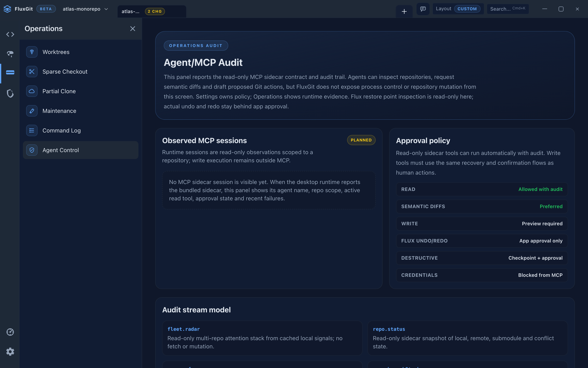Click the CREDENTIALS Blocked from MCP row
Screen dimensions: 588x368
click(482, 275)
